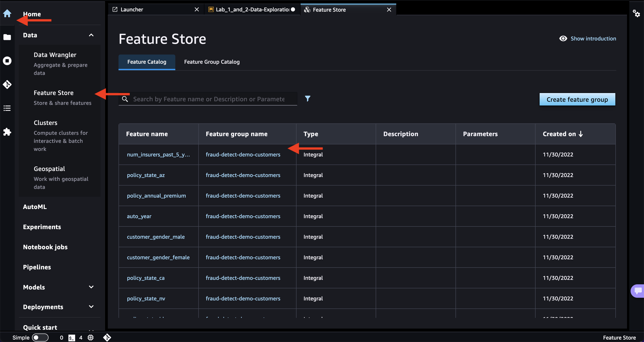Open policy_state_nv feature link
This screenshot has height=342, width=644.
pyautogui.click(x=146, y=298)
